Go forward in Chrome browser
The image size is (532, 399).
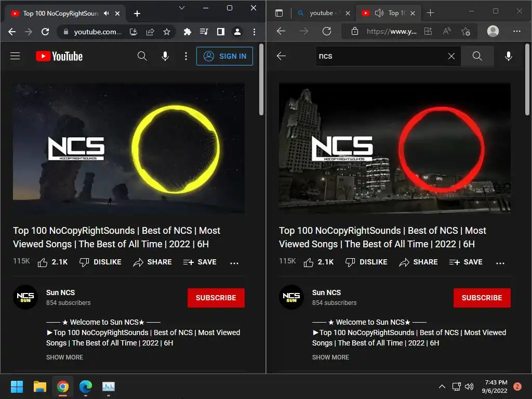tap(29, 32)
